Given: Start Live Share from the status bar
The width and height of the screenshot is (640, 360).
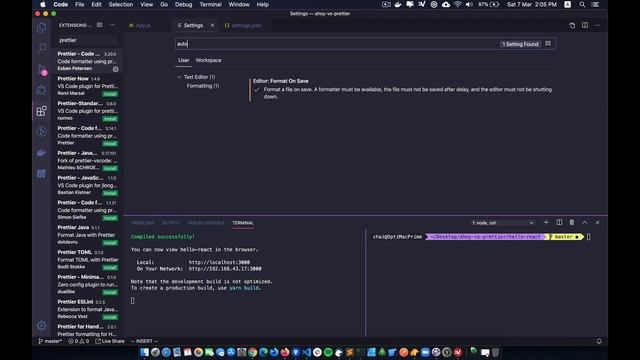Looking at the screenshot, I should (110, 341).
